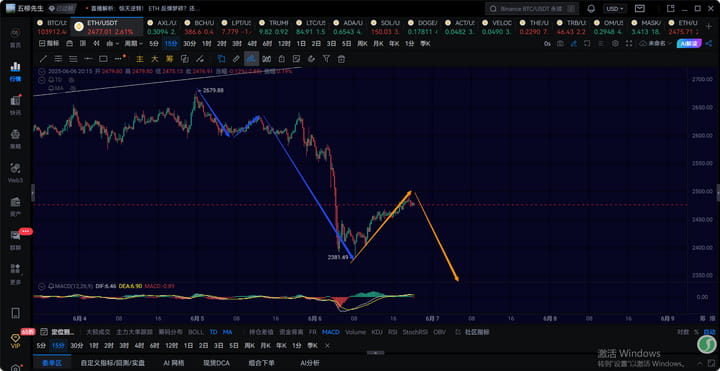Viewport: 720px width, 371px height.
Task: Select the rectangle drawing tool
Action: pos(103,59)
